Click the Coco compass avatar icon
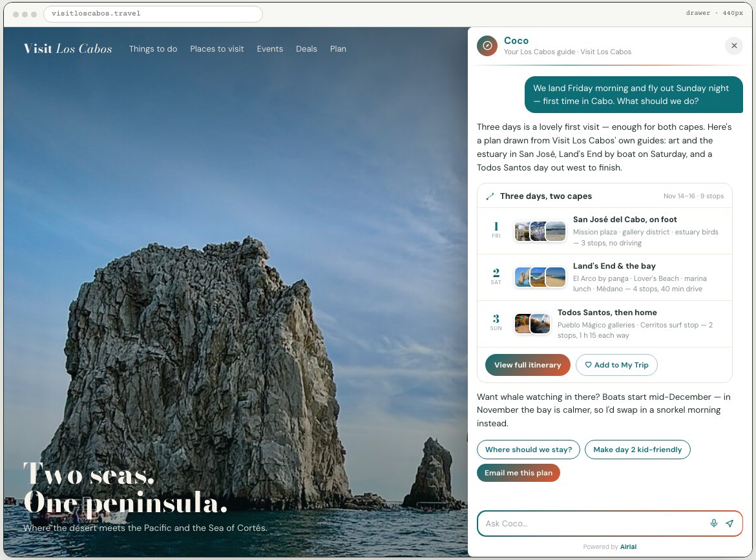The width and height of the screenshot is (756, 560). [487, 46]
